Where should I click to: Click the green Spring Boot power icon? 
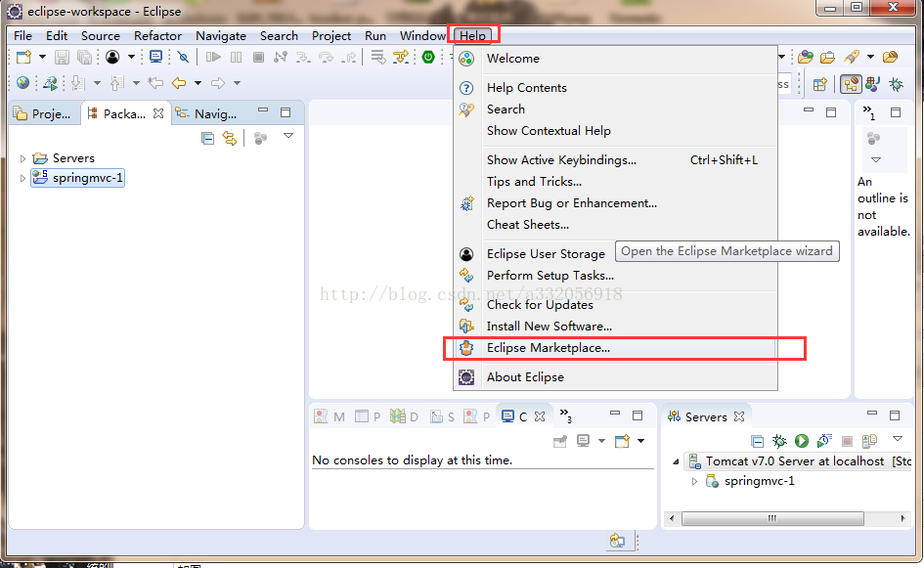tap(428, 57)
